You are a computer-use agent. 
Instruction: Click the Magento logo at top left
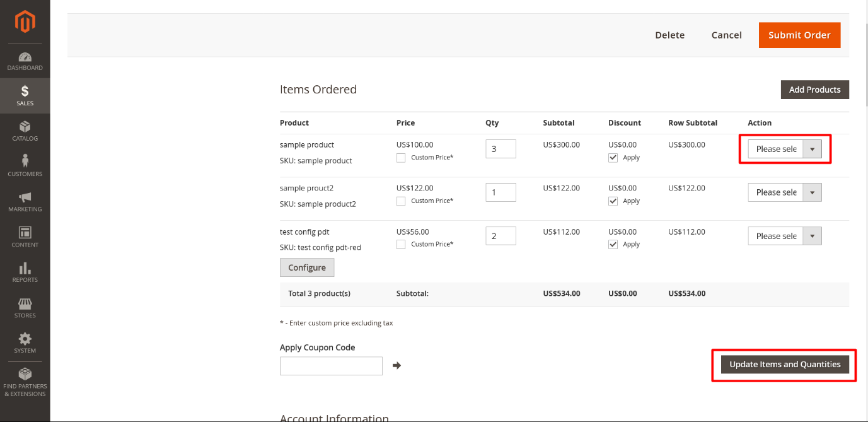25,21
